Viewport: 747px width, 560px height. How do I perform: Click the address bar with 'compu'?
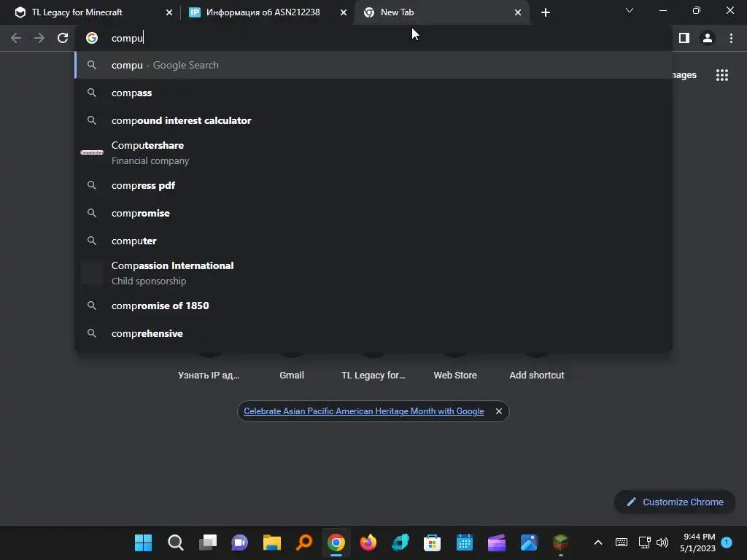point(374,38)
